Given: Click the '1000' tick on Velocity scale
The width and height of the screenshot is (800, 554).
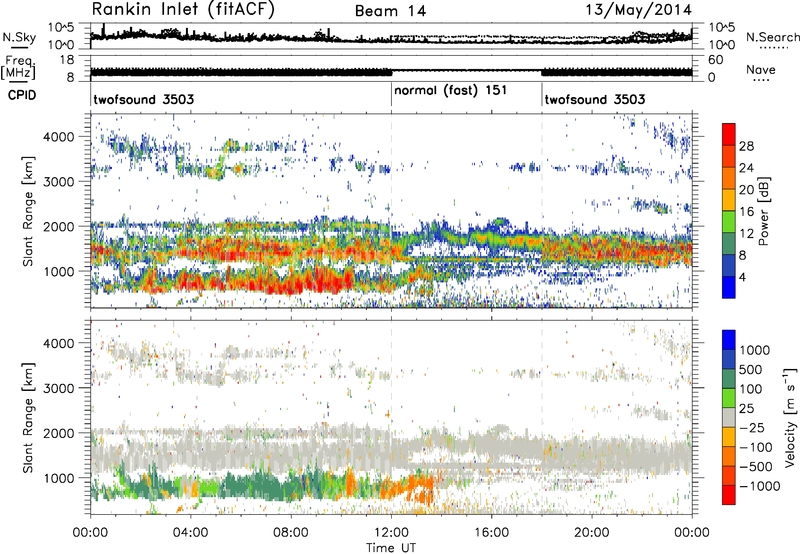Looking at the screenshot, I should [754, 350].
